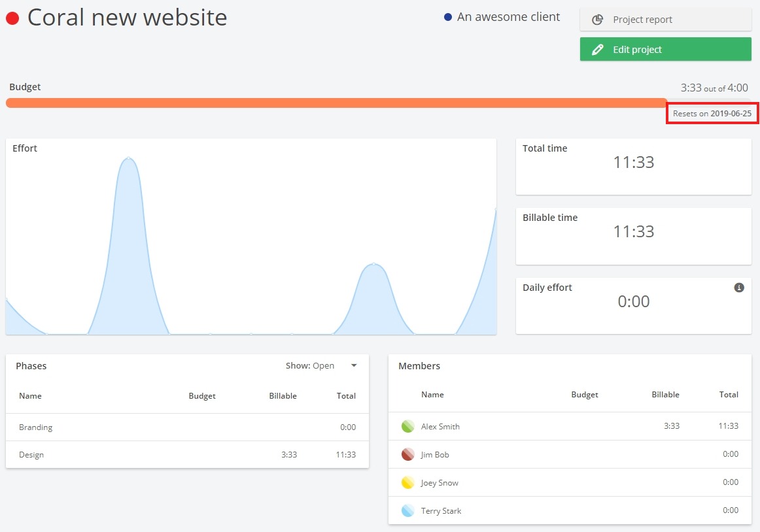Click the An awesome client label

click(508, 17)
